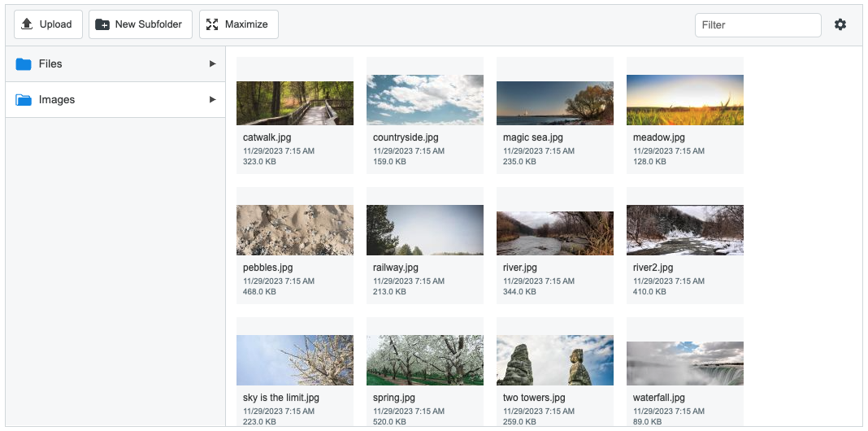Expand the Images folder arrow
This screenshot has height=431, width=868.
[x=213, y=100]
